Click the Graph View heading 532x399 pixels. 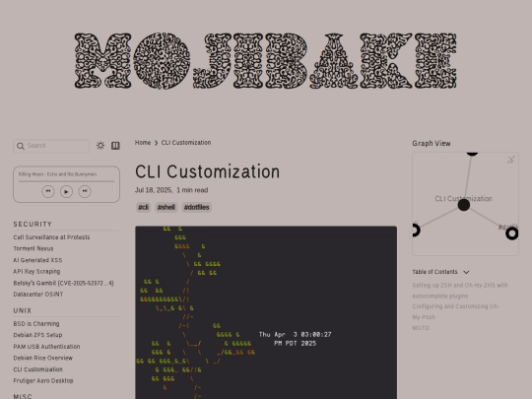pos(432,144)
